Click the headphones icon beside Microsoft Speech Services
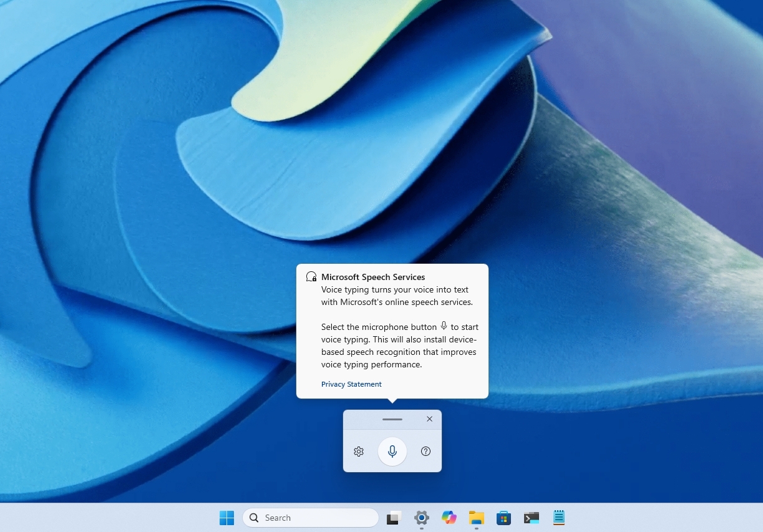This screenshot has width=763, height=532. tap(311, 276)
